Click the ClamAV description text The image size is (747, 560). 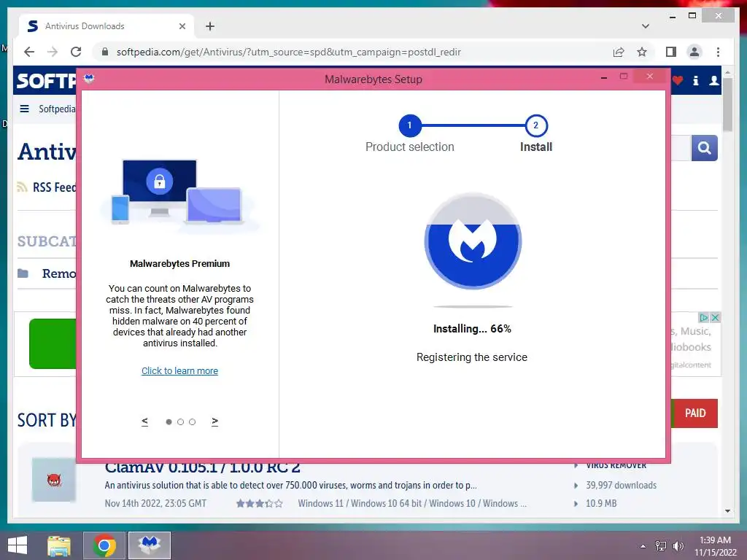290,485
